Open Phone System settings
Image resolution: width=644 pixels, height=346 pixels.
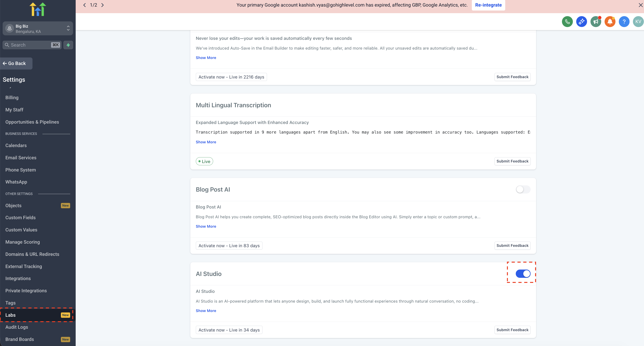pyautogui.click(x=20, y=170)
